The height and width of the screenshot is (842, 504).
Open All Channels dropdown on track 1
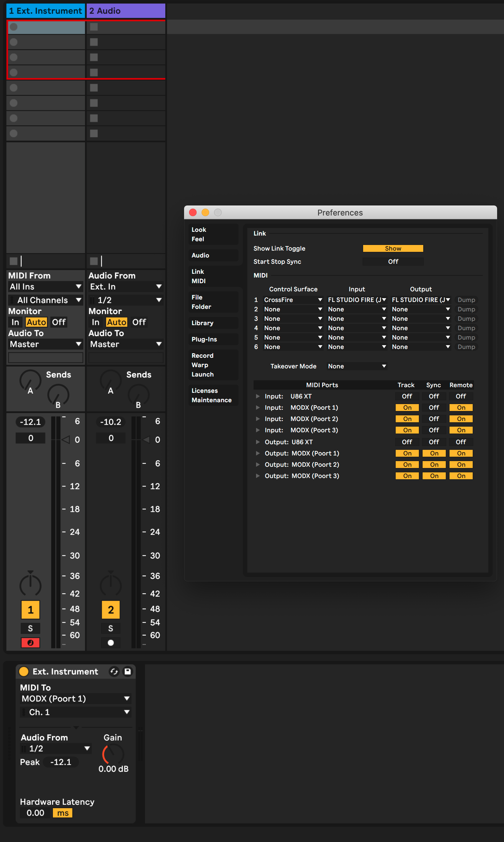46,300
